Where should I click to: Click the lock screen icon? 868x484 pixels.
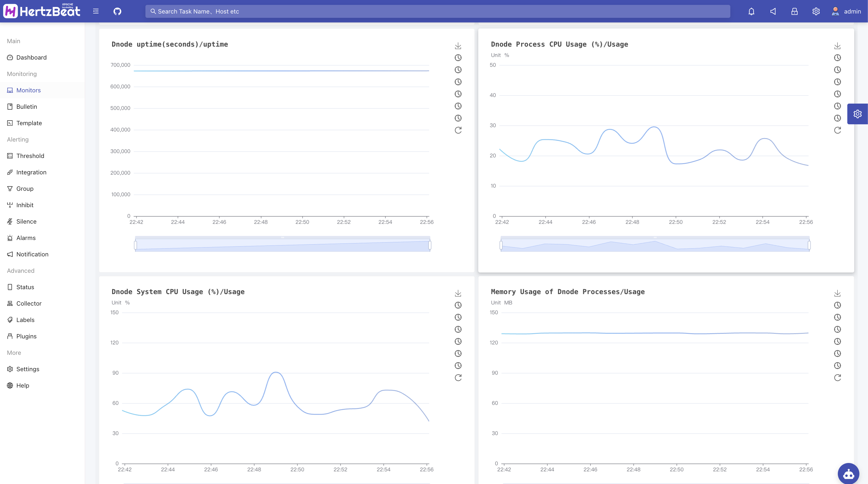(794, 12)
